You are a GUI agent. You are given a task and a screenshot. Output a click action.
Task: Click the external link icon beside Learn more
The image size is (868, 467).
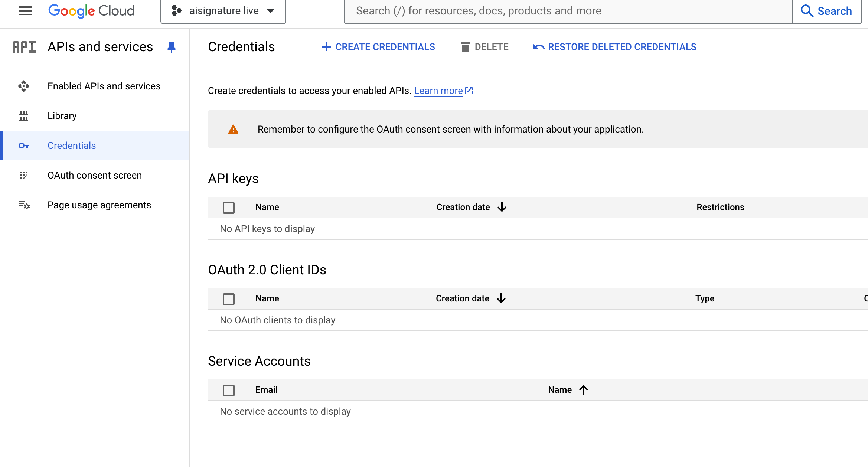469,91
